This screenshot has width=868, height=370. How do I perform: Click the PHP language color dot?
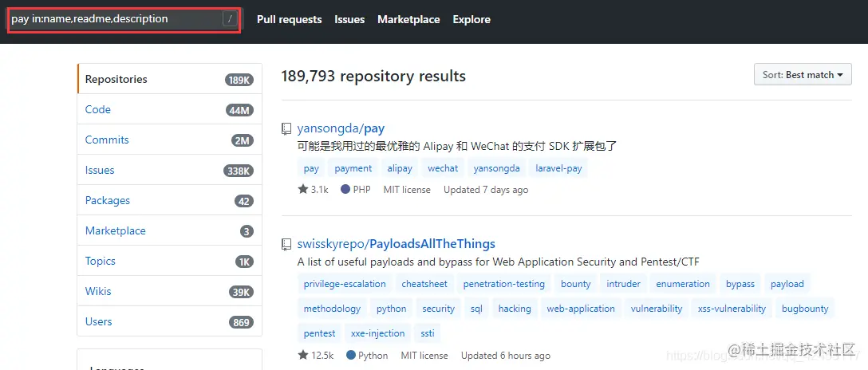(x=345, y=189)
